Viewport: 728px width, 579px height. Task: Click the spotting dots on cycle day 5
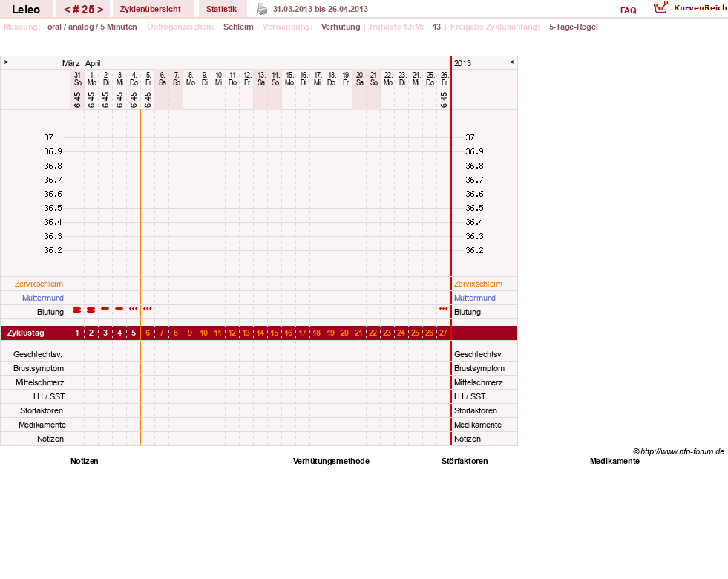(x=134, y=308)
